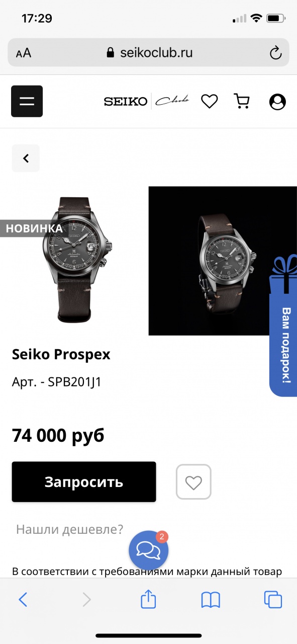The width and height of the screenshot is (297, 644).
Task: Open the Нашли дешевле? link
Action: pyautogui.click(x=69, y=529)
